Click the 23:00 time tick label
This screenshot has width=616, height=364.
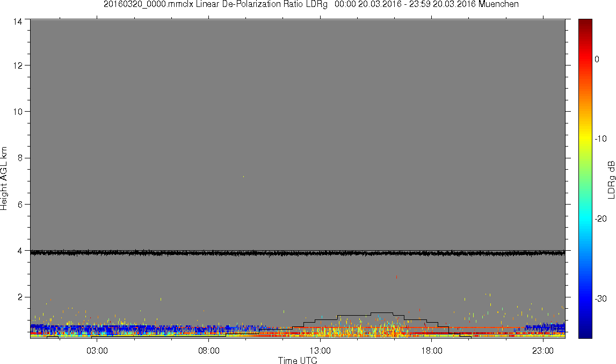tap(543, 351)
